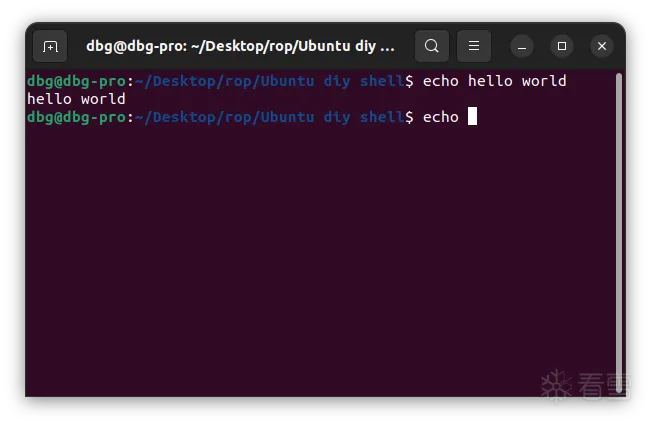This screenshot has width=651, height=425.
Task: Minimize the terminal window
Action: click(x=522, y=46)
